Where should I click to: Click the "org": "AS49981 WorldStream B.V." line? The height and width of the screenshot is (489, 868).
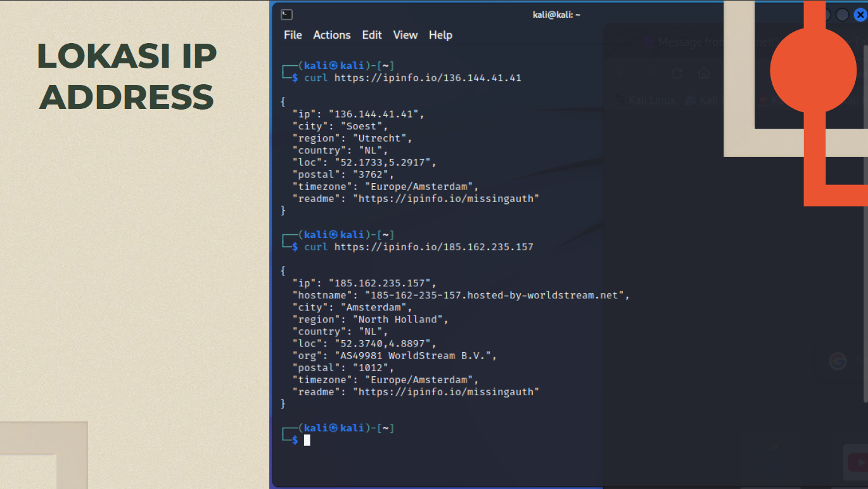coord(394,355)
